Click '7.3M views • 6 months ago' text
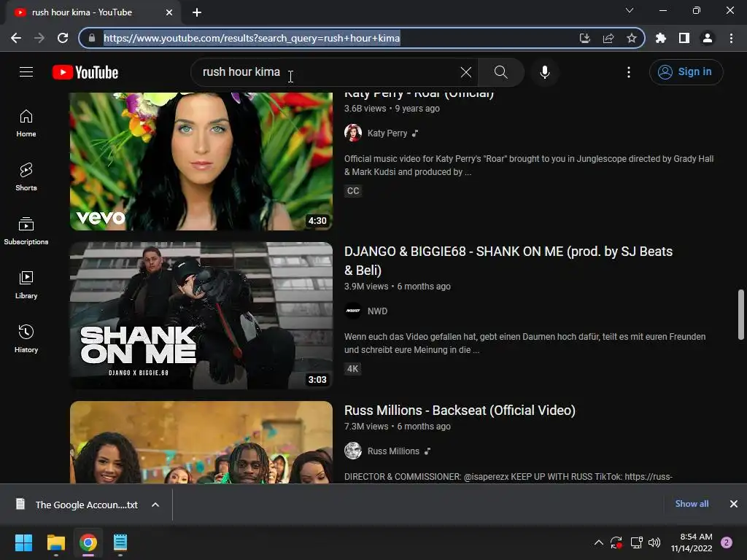The image size is (747, 560). click(398, 426)
